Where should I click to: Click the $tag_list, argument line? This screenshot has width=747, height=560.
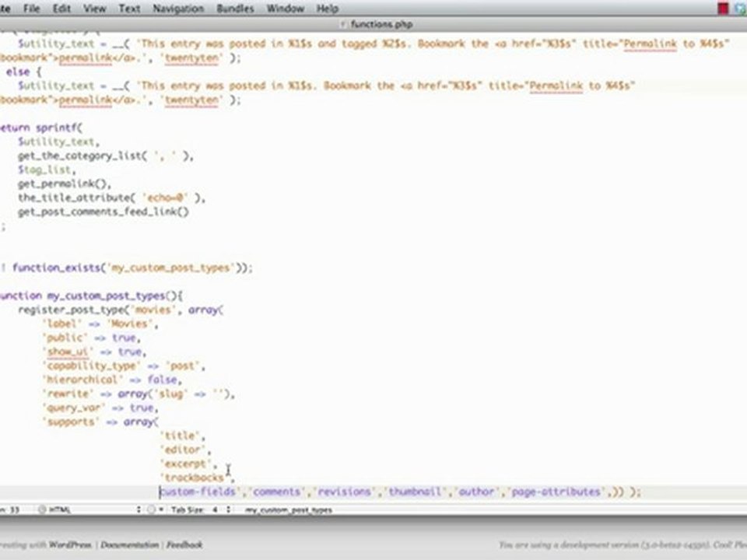tap(47, 170)
